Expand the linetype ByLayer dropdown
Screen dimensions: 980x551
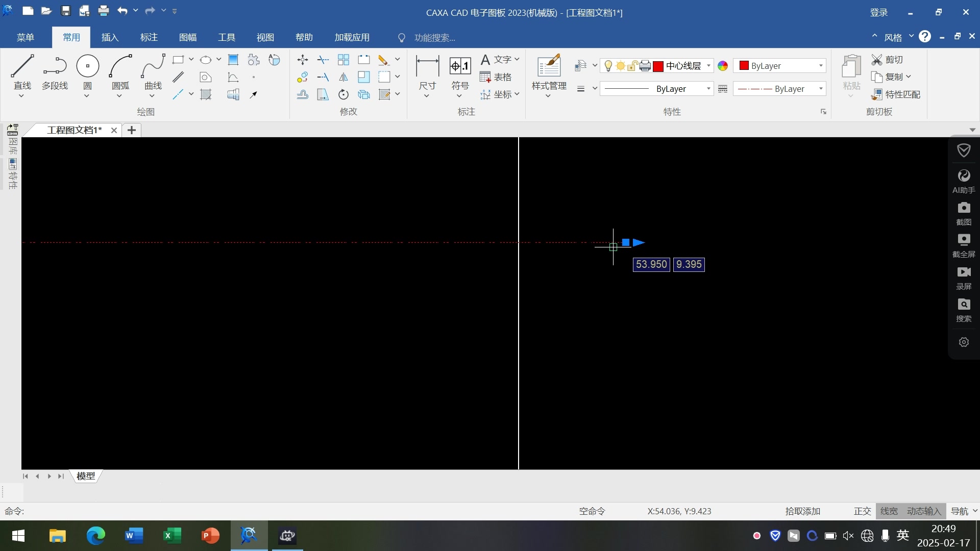click(821, 89)
